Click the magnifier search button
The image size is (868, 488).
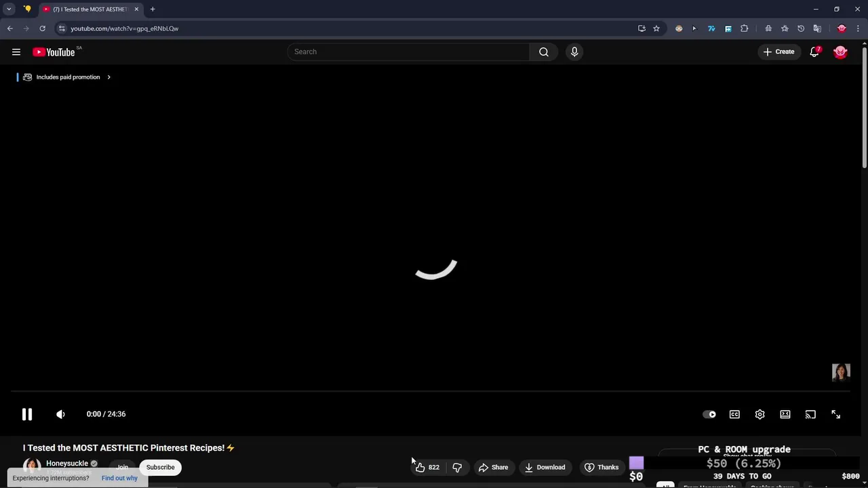tap(544, 52)
